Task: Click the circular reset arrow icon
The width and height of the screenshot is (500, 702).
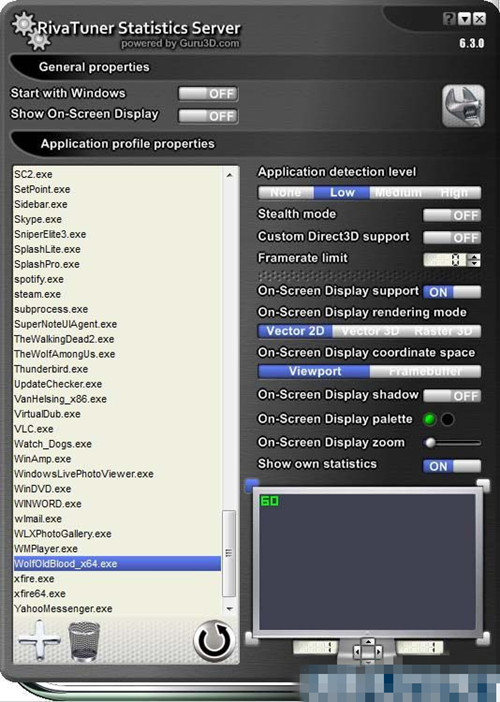Action: coord(214,641)
